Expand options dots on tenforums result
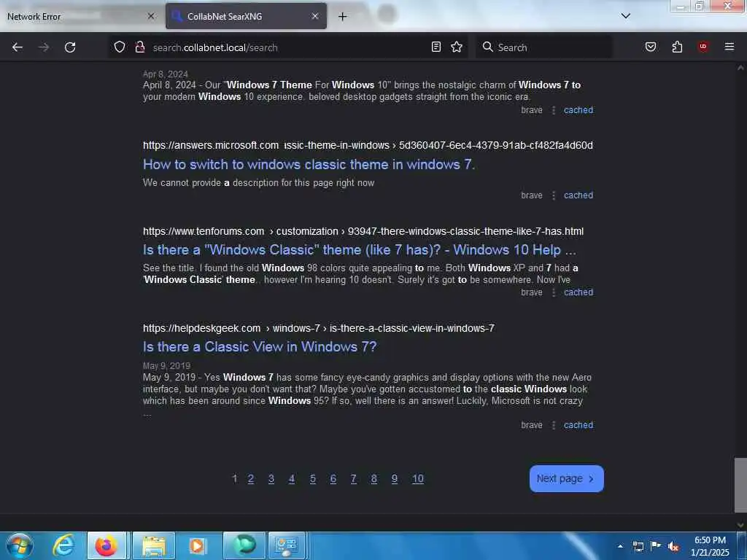Screen dimensions: 747x560 (x=554, y=292)
